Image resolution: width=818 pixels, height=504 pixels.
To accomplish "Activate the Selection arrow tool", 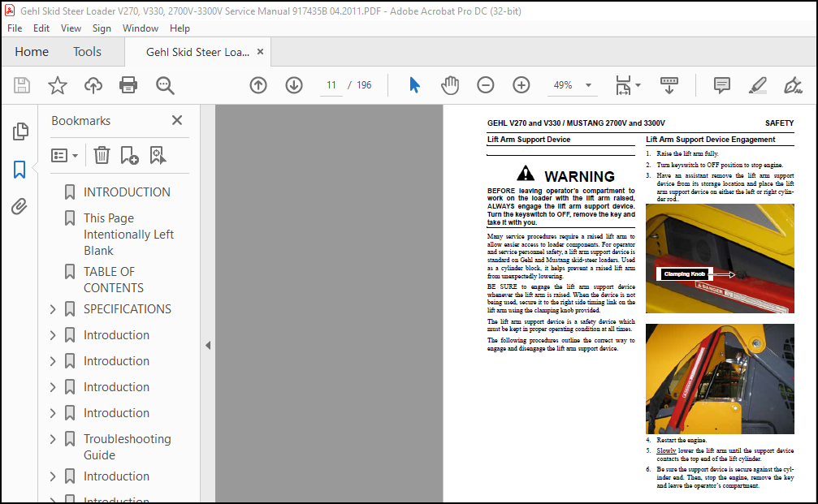I will [415, 85].
